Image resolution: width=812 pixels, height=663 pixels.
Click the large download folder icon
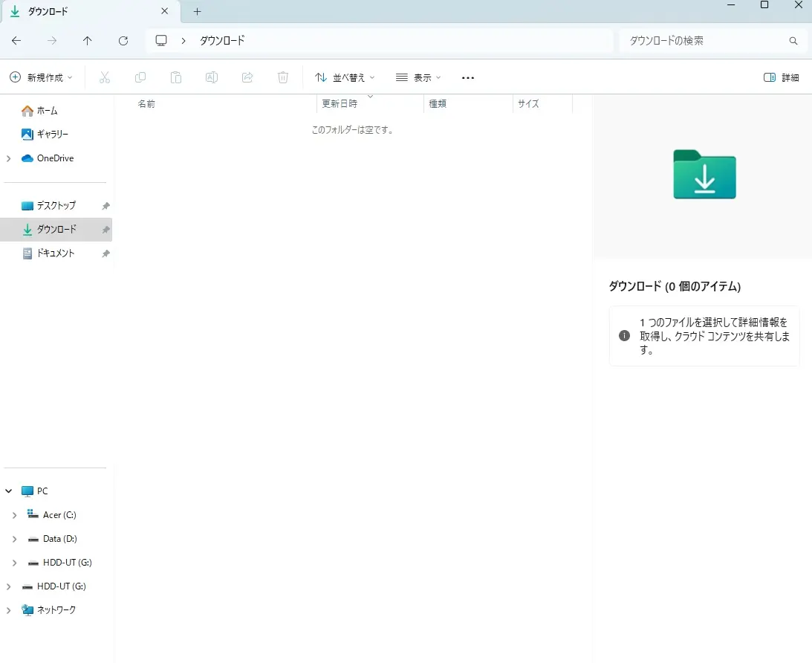704,174
